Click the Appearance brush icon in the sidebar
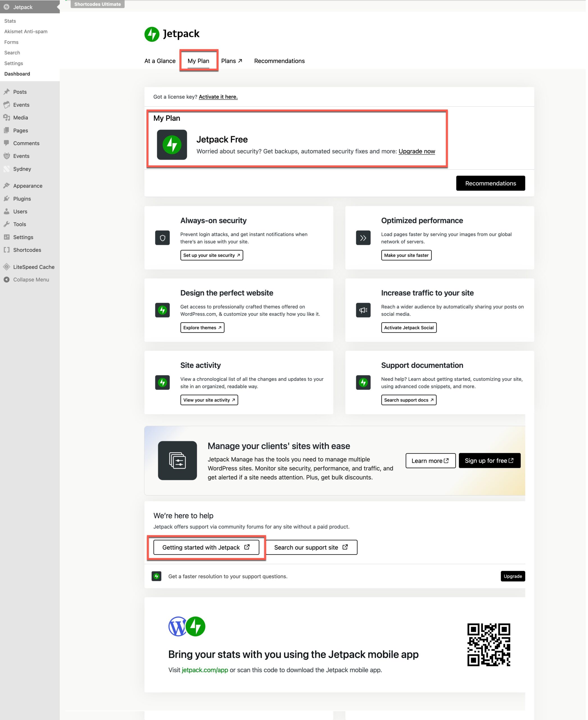588x720 pixels. (7, 186)
